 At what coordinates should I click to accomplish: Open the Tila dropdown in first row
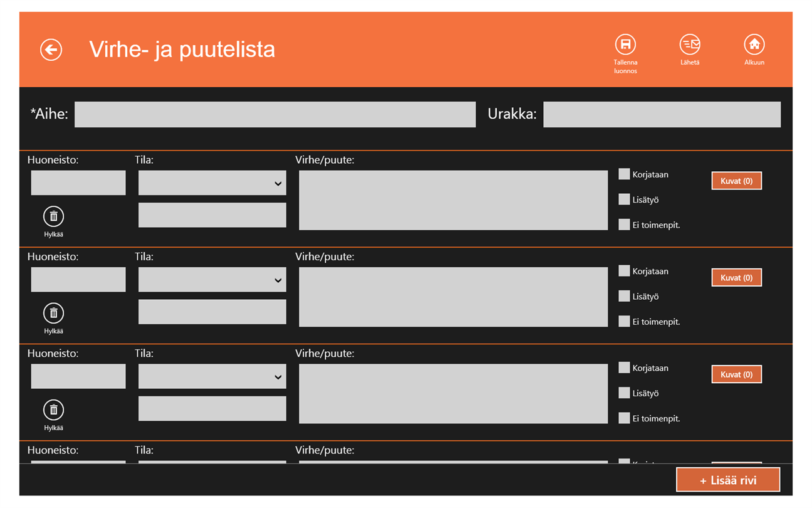coord(212,183)
